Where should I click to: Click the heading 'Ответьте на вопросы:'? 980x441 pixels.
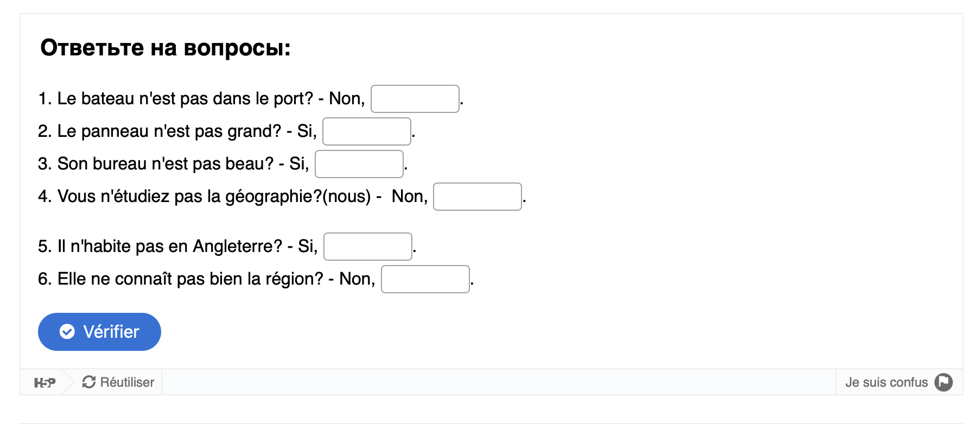tap(166, 48)
